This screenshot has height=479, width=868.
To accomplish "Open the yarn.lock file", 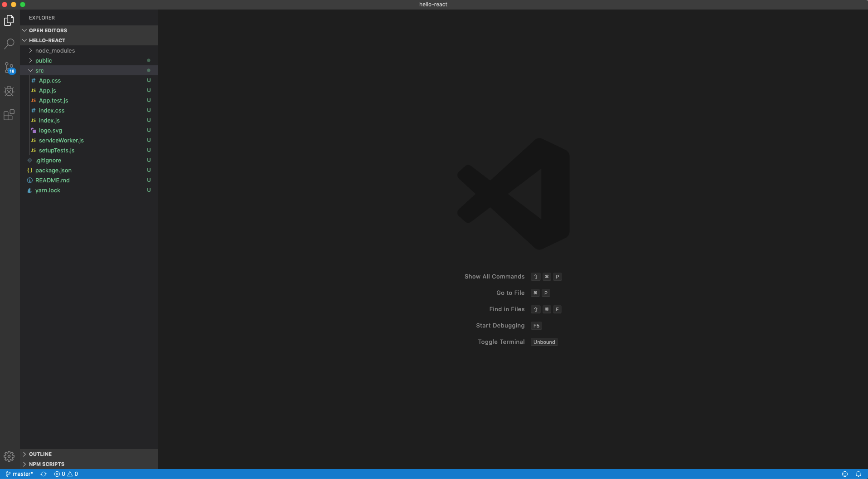I will click(89, 190).
